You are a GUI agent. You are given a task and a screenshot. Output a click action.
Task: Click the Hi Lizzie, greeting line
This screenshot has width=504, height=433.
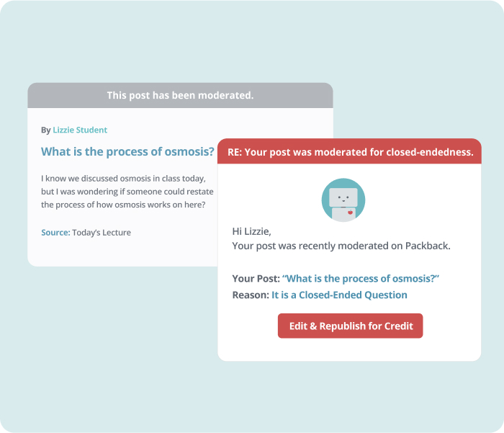[252, 231]
